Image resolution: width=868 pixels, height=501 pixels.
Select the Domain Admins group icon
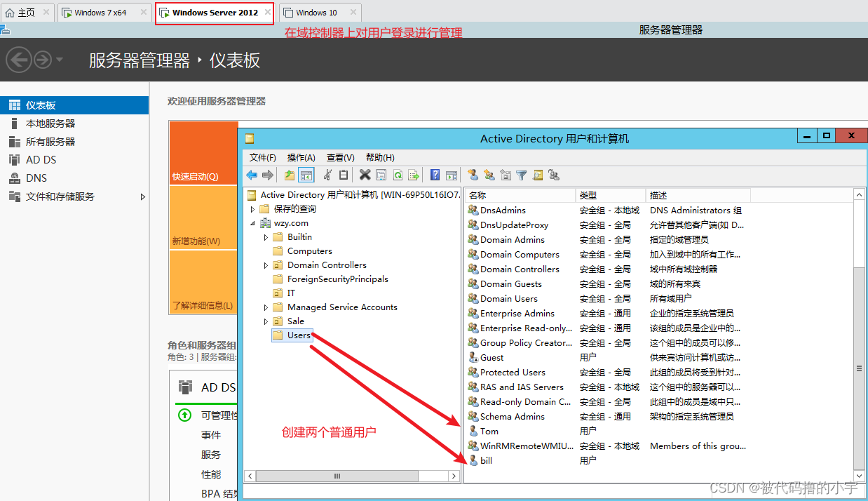473,239
